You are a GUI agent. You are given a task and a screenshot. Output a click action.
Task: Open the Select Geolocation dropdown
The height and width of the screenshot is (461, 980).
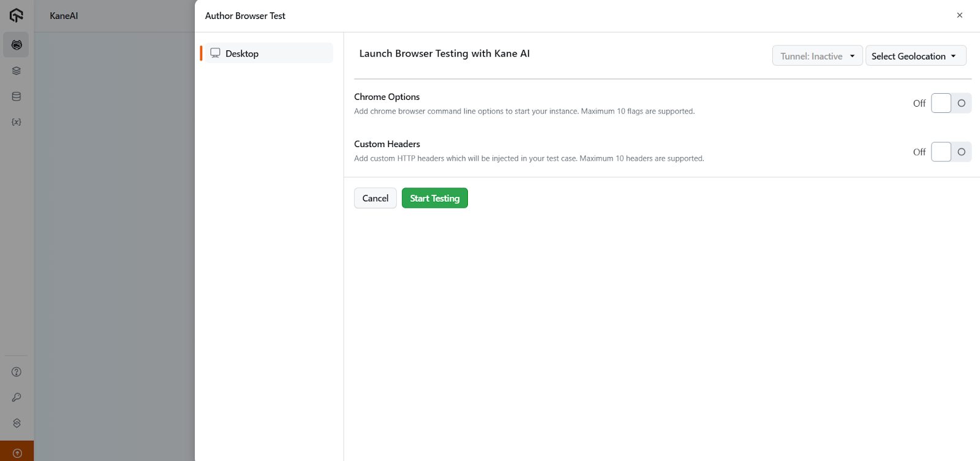[x=916, y=56]
